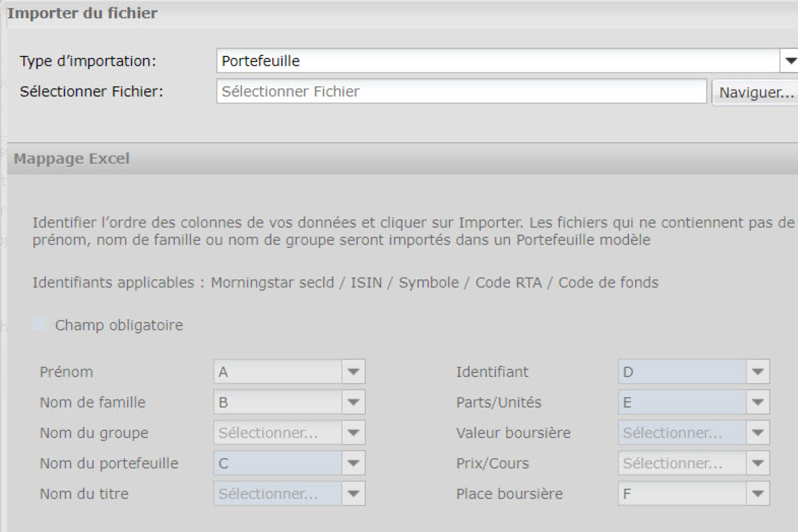Click the Sélectionner Fichier input field

[461, 92]
